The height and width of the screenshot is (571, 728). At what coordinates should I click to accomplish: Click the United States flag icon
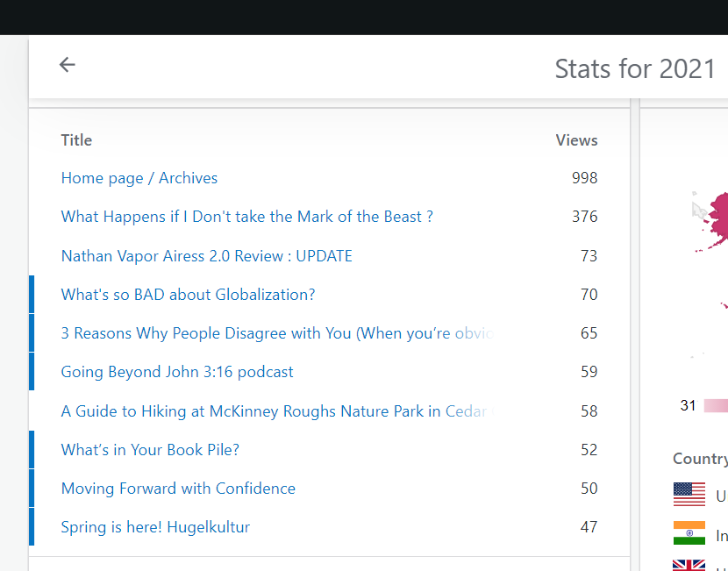click(689, 495)
